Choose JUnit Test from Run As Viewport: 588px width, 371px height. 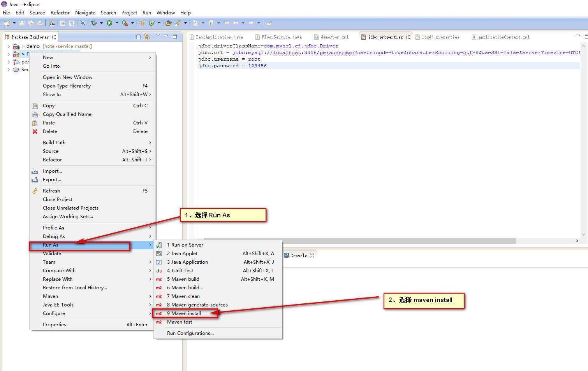[x=218, y=271]
